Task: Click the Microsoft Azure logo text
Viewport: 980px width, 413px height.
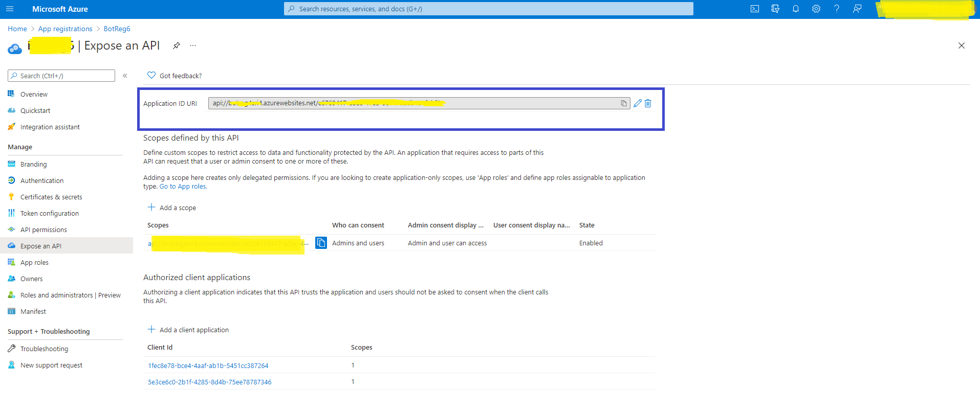Action: click(x=60, y=9)
